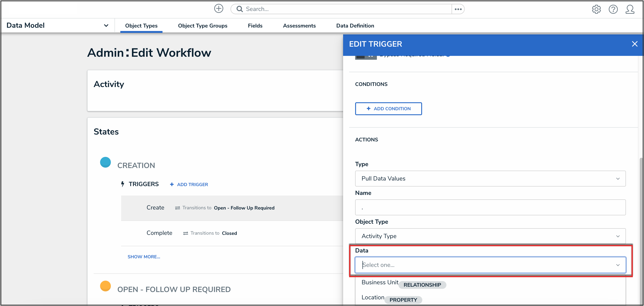Open the search options ellipsis menu
This screenshot has height=306, width=644.
coord(458,9)
